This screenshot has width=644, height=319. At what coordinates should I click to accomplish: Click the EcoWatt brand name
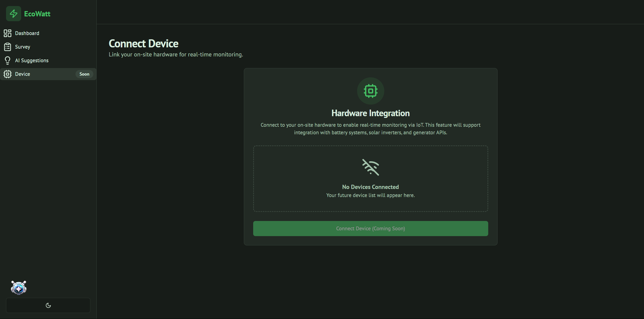37,14
